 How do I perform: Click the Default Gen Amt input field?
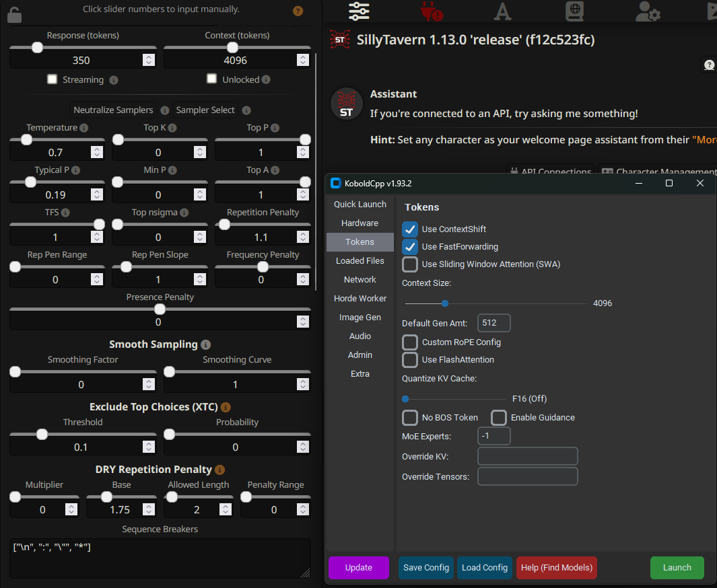pos(494,323)
